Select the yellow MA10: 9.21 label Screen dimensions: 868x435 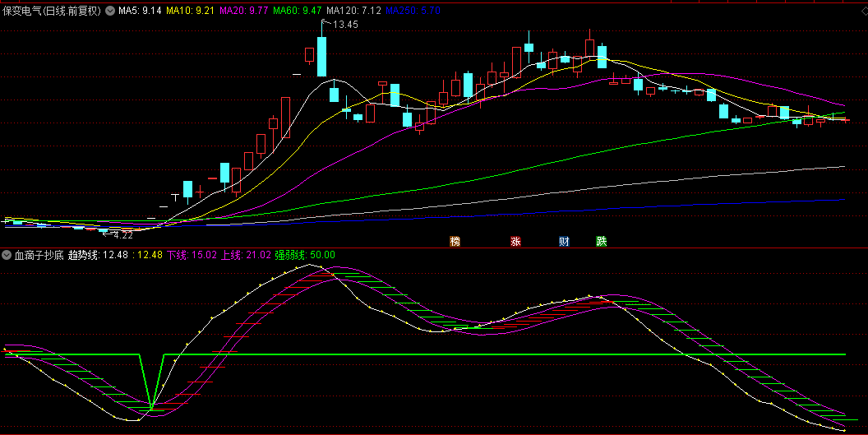(191, 10)
